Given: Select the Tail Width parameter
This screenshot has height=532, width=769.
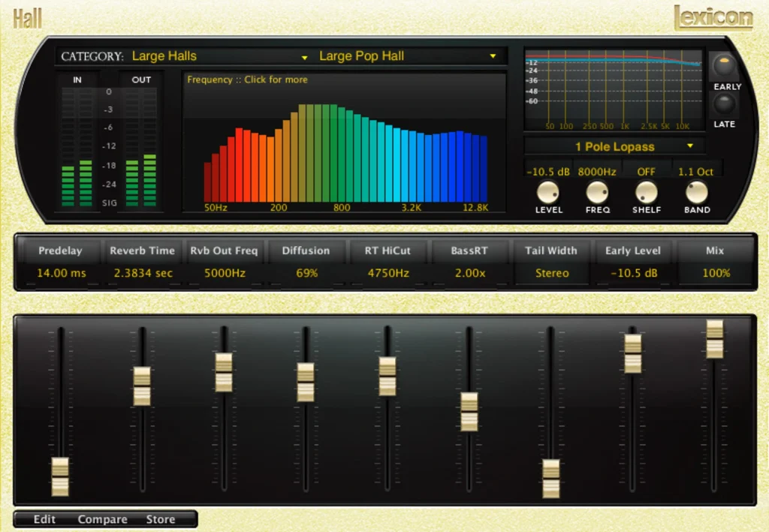Looking at the screenshot, I should [x=552, y=251].
